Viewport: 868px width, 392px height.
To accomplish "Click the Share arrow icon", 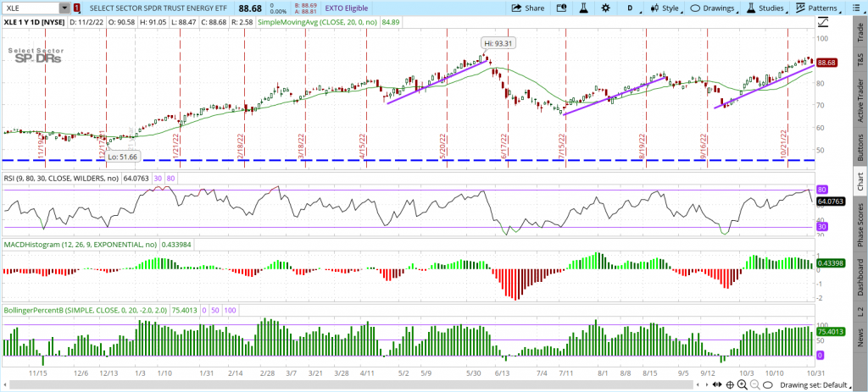I will point(516,8).
